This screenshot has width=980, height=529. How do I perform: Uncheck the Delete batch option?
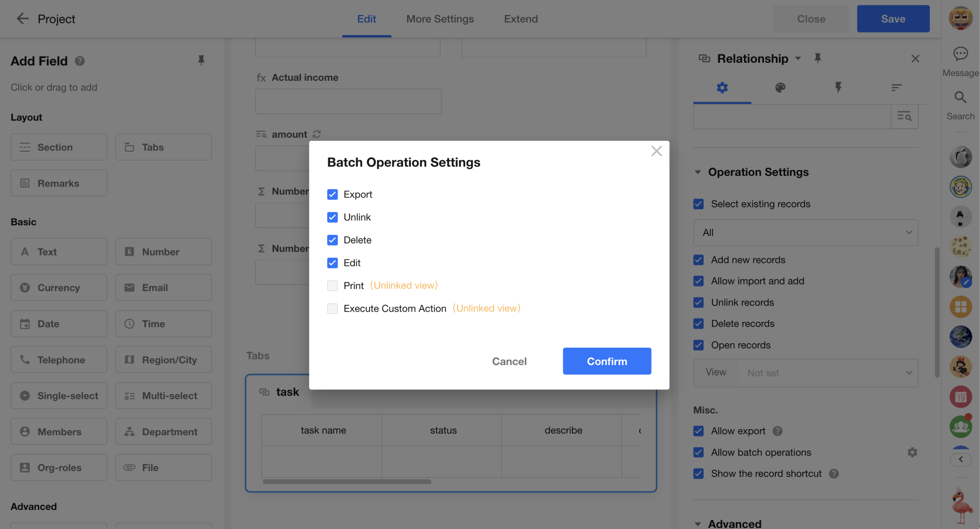[x=332, y=240]
